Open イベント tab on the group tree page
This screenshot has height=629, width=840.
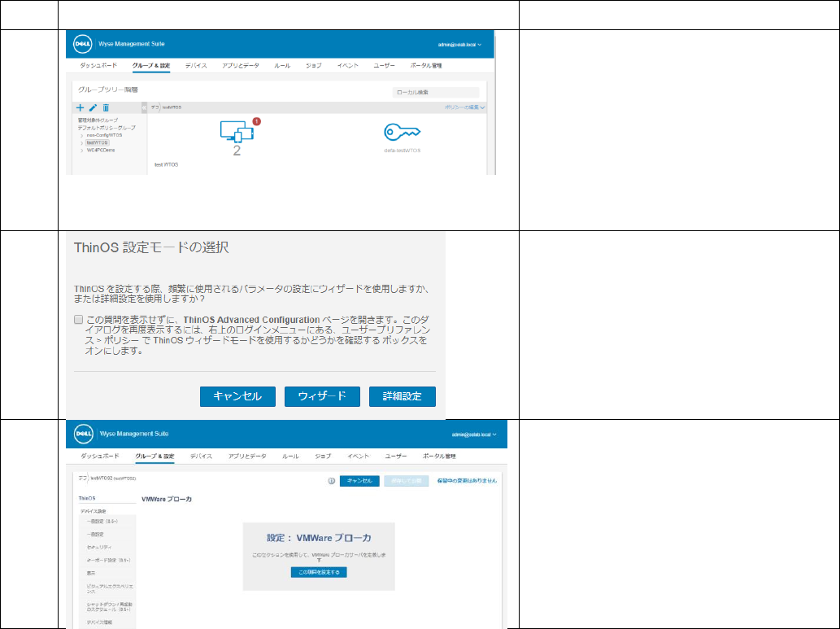pos(348,65)
